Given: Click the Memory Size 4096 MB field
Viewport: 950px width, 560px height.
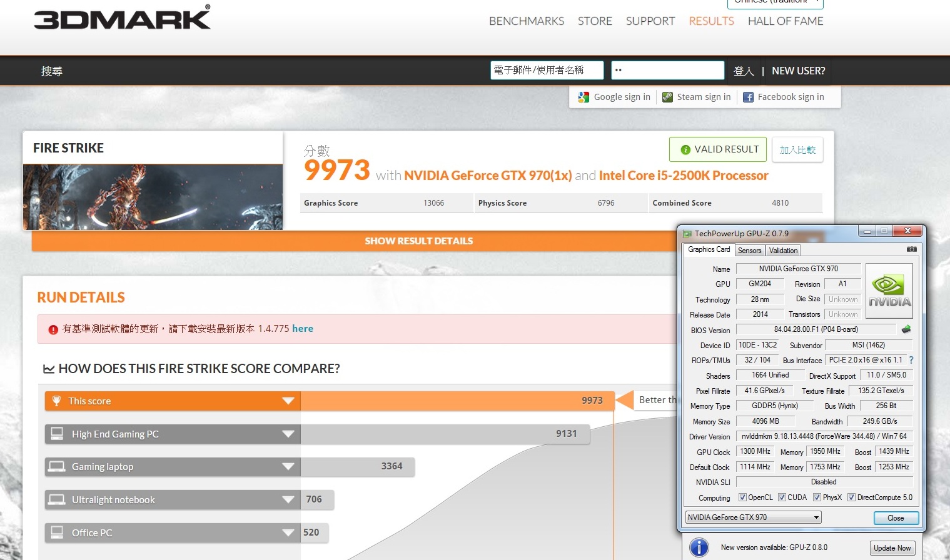Looking at the screenshot, I should click(x=766, y=421).
